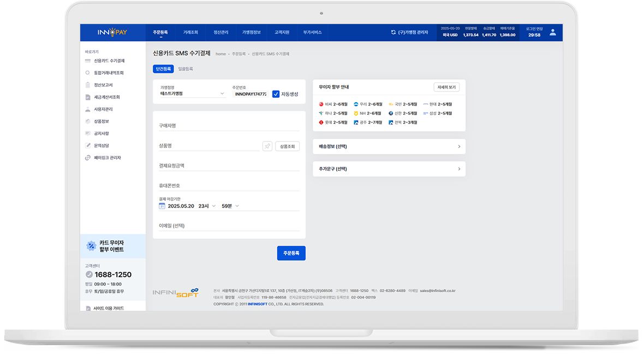
Task: Click the refresh icon beside 가맹점 관리자
Action: pos(393,32)
